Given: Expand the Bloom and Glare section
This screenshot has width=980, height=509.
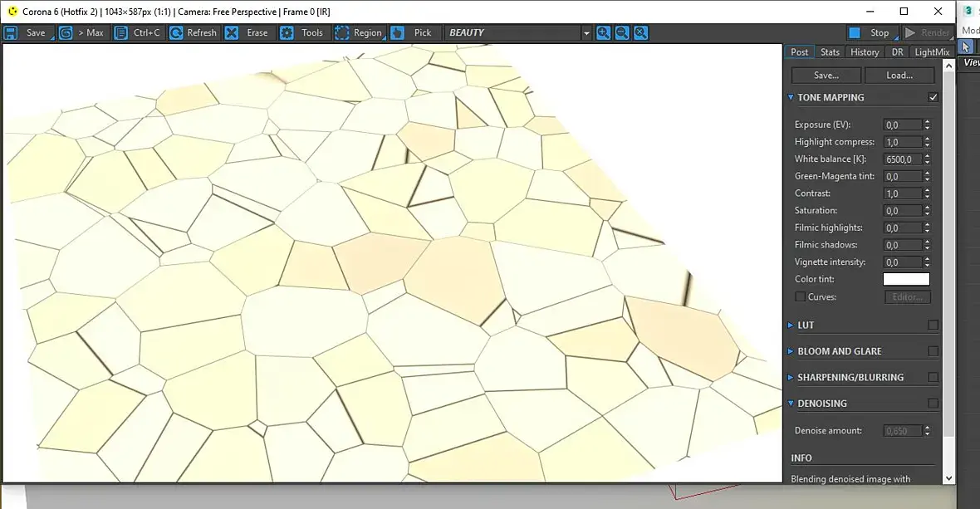Looking at the screenshot, I should [x=791, y=351].
